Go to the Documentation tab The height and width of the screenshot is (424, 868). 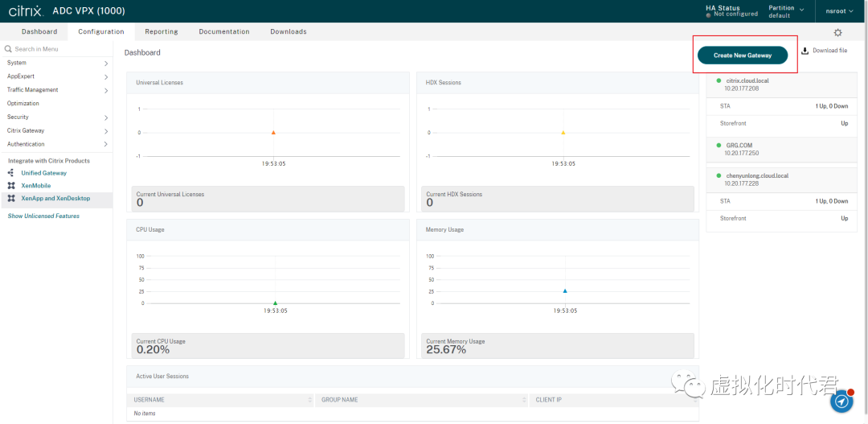click(224, 31)
